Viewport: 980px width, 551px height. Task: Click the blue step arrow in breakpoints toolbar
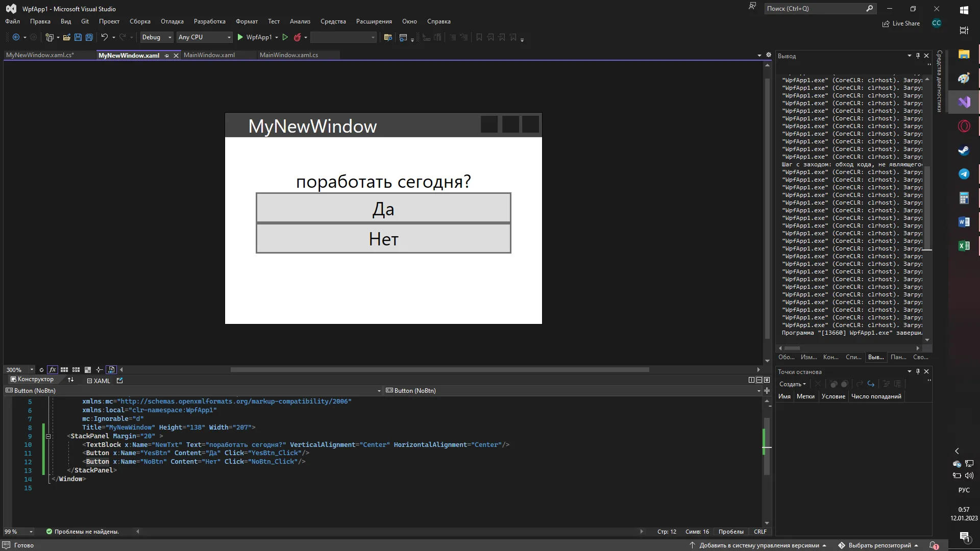871,384
